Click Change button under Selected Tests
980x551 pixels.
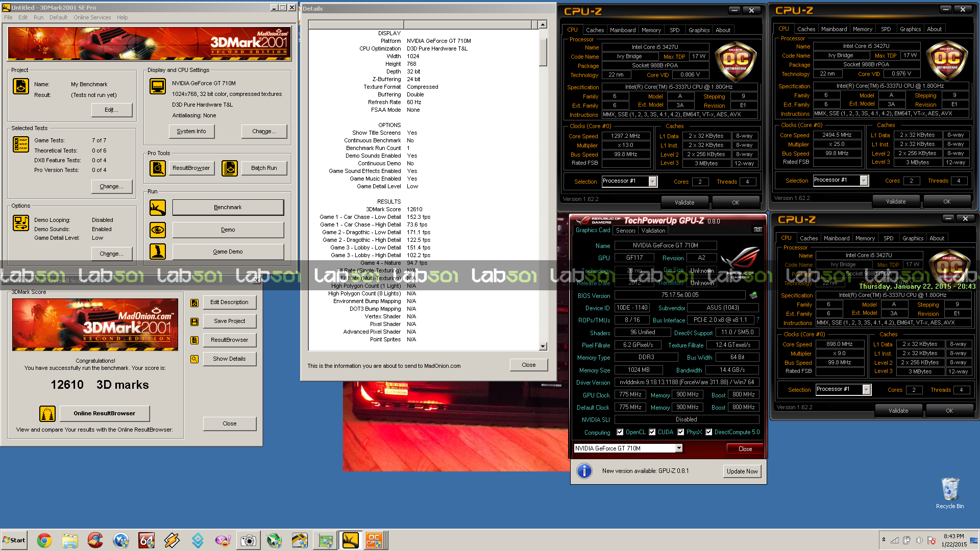pos(111,186)
